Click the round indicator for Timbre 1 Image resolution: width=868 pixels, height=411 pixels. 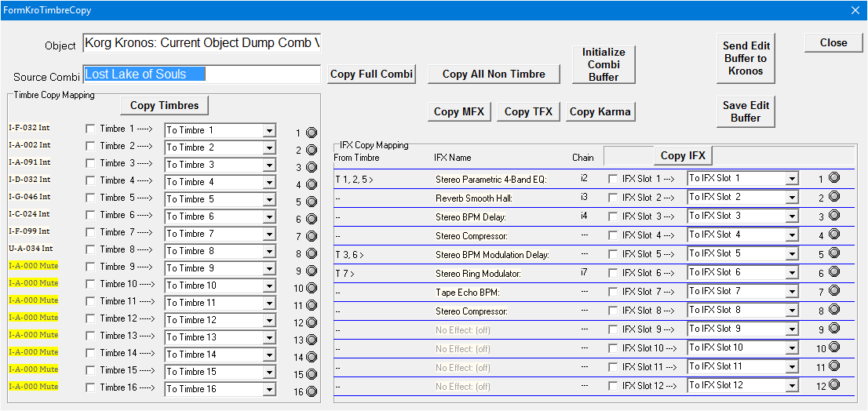(x=312, y=133)
